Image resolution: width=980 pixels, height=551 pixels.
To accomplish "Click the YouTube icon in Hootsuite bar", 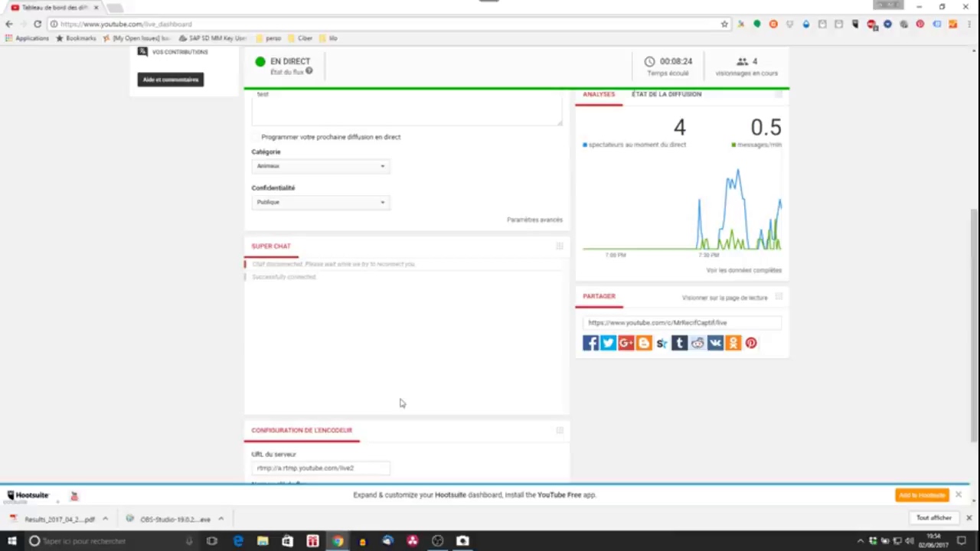I will 74,496.
